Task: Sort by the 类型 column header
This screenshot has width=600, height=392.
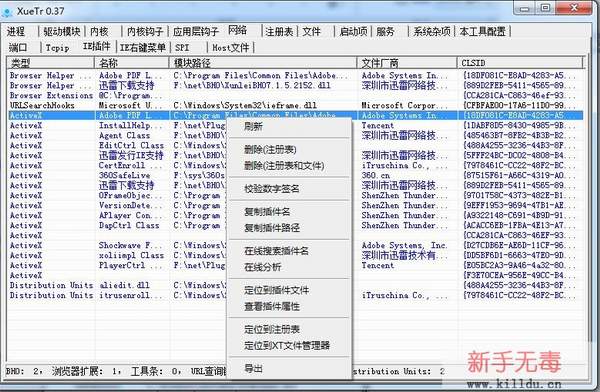Action: (51, 63)
